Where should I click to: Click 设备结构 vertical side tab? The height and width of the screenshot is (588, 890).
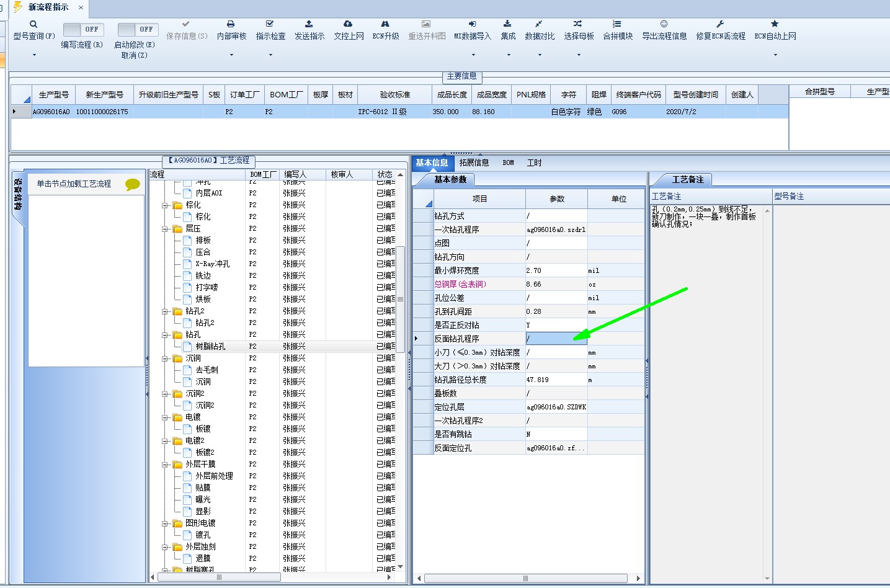pos(18,195)
